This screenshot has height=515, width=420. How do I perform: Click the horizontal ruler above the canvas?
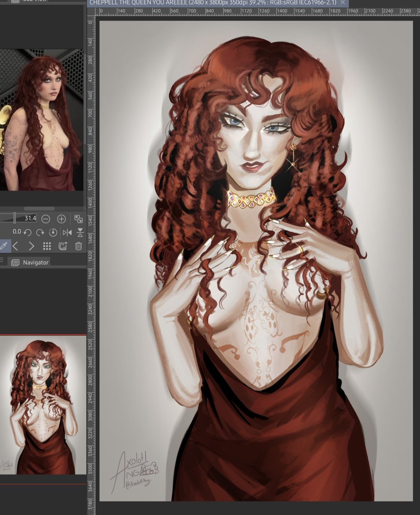pyautogui.click(x=257, y=11)
